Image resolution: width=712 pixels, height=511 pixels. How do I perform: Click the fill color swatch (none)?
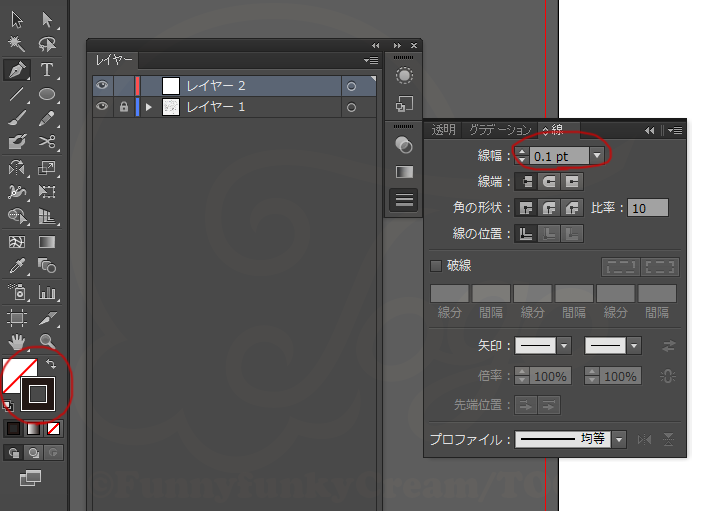tap(13, 369)
